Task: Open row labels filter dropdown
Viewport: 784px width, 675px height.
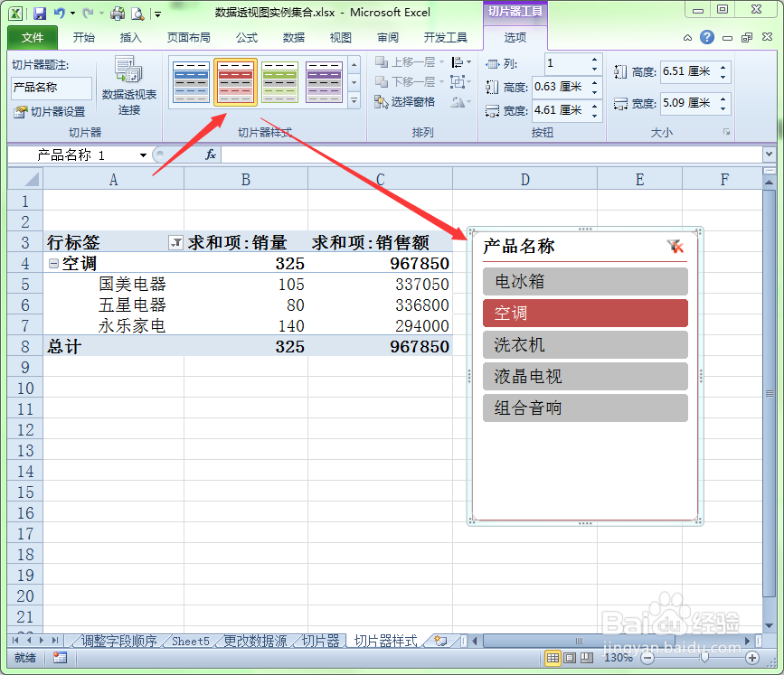Action: 175,243
